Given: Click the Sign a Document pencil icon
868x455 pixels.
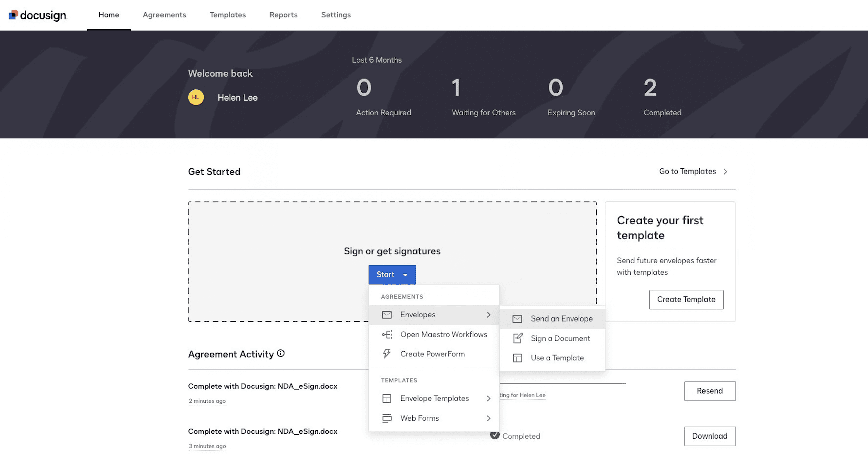Looking at the screenshot, I should tap(517, 338).
